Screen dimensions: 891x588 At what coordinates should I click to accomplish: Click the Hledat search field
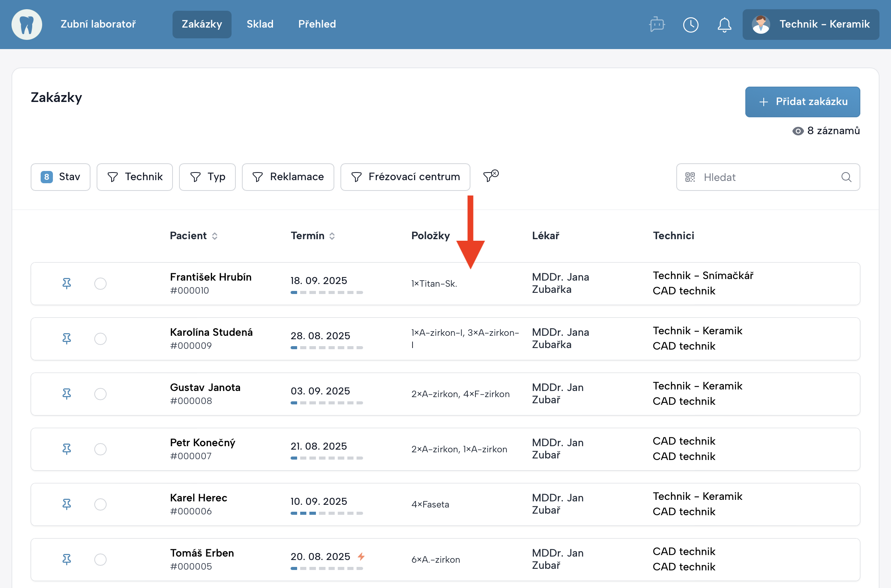pos(767,177)
